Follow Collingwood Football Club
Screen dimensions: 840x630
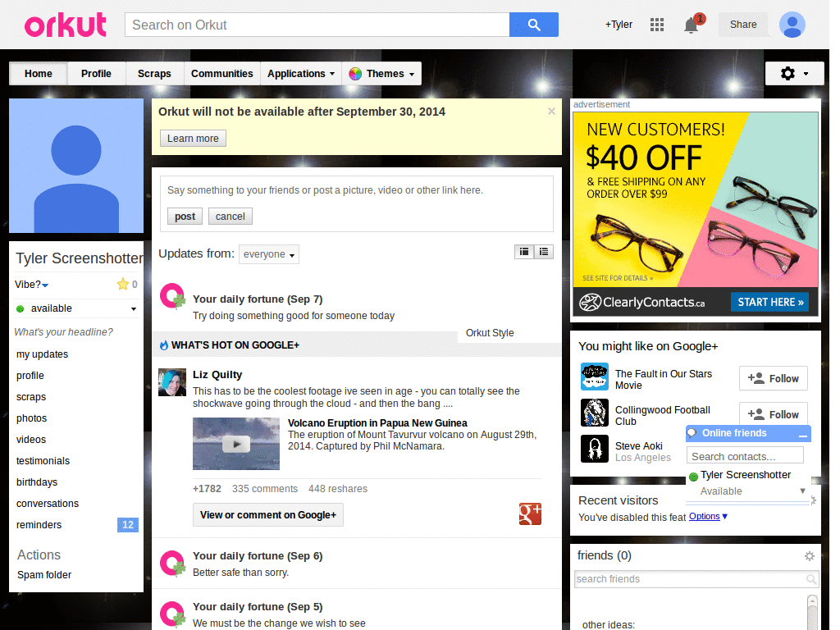pos(773,414)
